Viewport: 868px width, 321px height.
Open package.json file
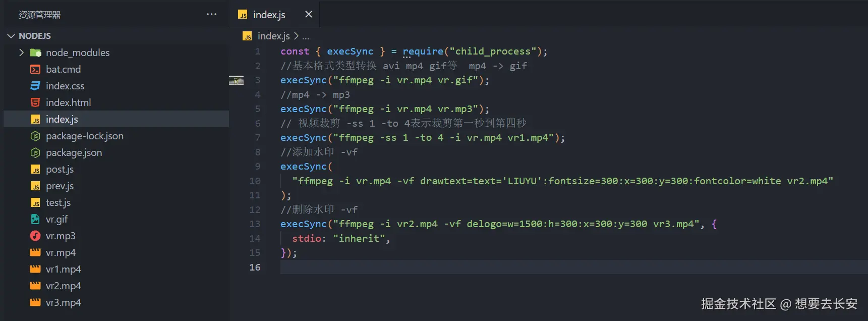(74, 152)
